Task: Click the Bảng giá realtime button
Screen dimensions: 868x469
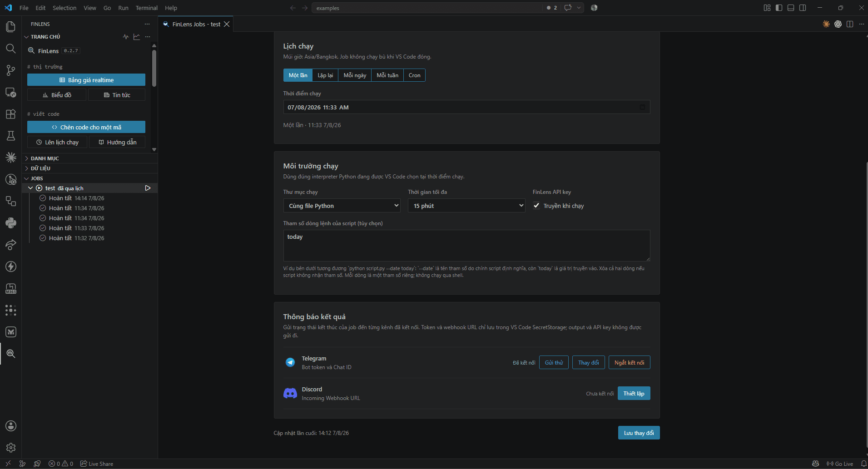Action: (86, 80)
